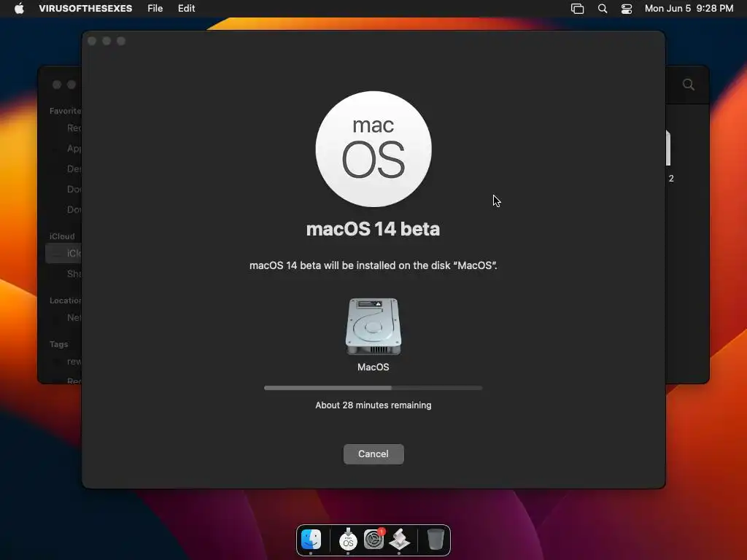Open the macOS installer in Dock
Viewport: 747px width, 560px height.
pos(348,540)
